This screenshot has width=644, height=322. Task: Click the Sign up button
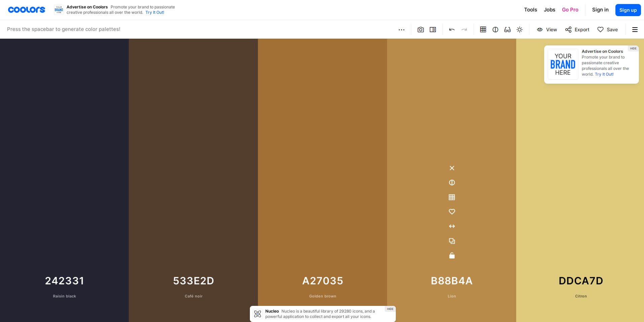(x=628, y=10)
